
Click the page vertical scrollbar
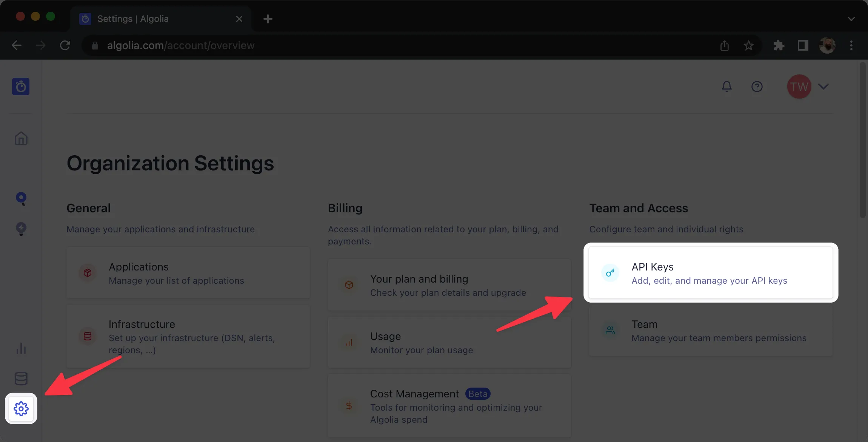(862, 140)
